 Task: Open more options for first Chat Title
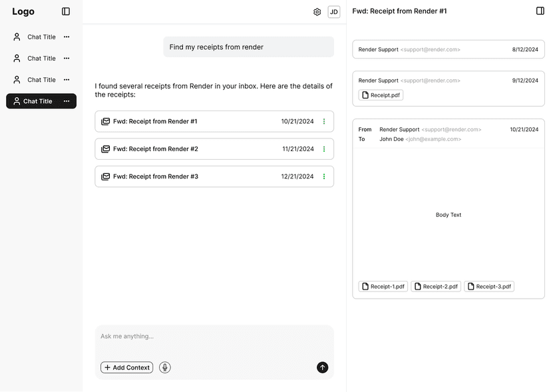click(x=67, y=37)
